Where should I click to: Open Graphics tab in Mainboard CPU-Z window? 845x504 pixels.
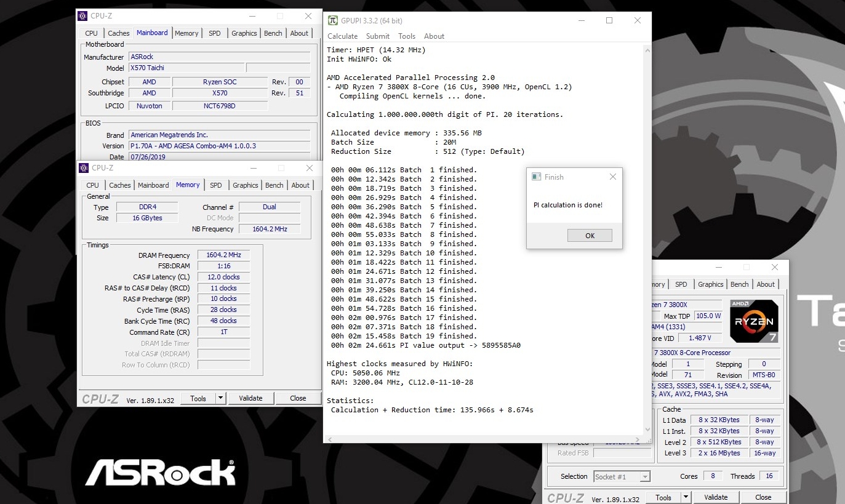click(244, 33)
